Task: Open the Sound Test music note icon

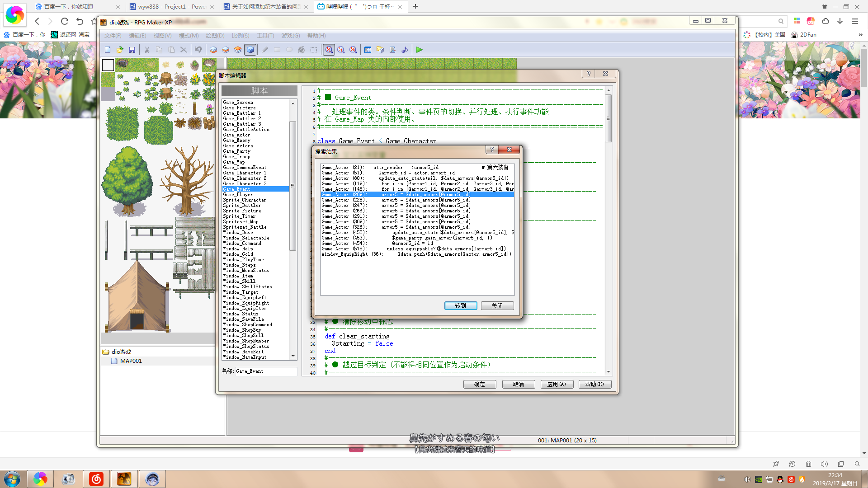Action: tap(405, 50)
